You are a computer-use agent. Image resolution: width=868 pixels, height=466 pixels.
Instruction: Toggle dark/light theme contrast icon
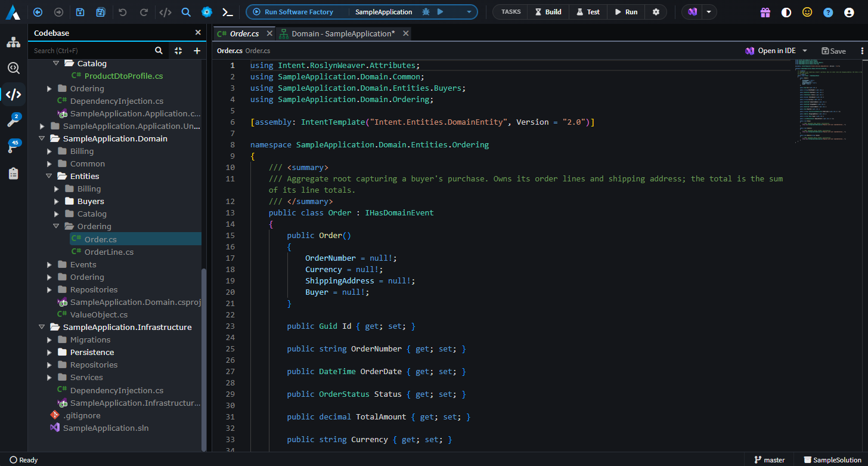tap(786, 12)
